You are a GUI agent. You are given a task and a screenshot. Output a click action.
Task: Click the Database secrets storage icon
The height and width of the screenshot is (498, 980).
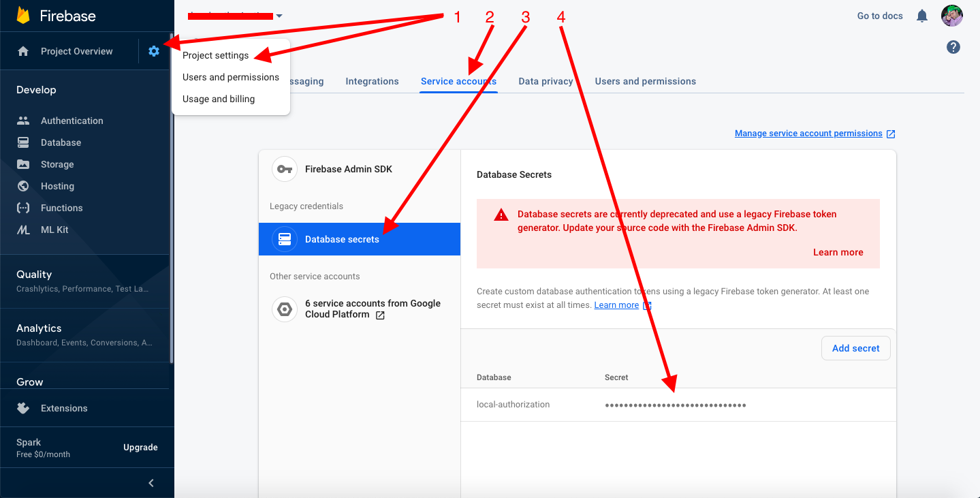click(285, 239)
